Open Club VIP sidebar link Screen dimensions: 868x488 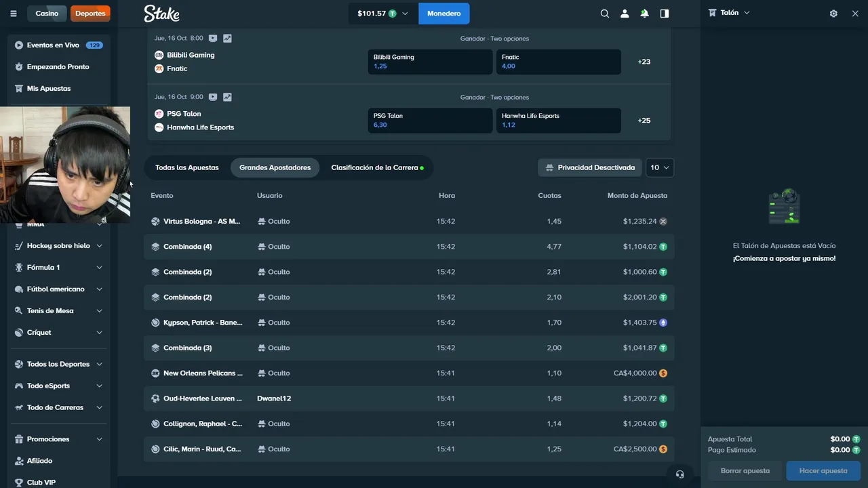[x=41, y=483]
